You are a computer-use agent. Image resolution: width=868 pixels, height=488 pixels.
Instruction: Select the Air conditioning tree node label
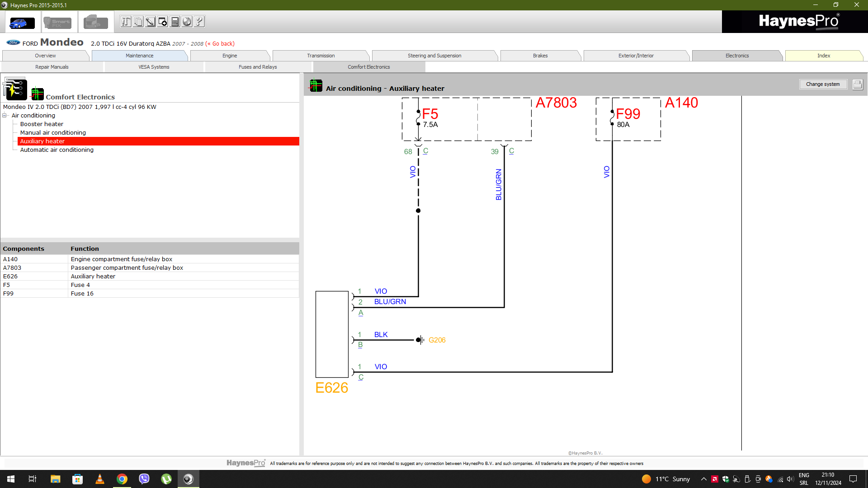click(33, 115)
